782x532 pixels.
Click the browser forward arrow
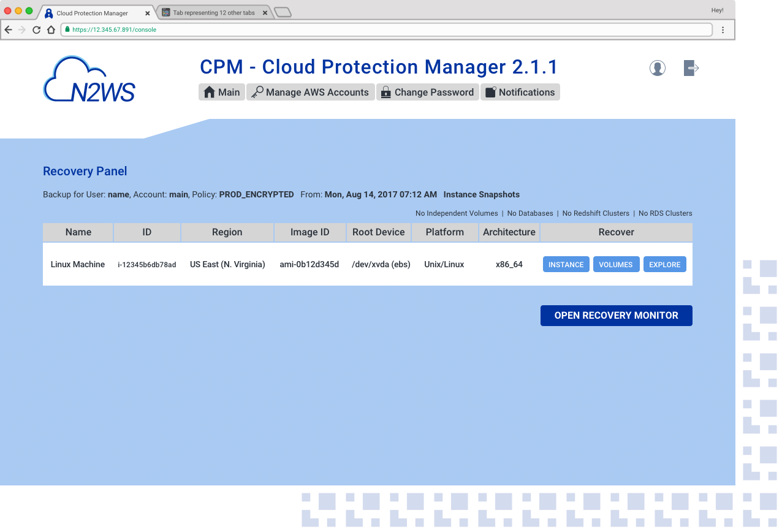click(x=22, y=29)
